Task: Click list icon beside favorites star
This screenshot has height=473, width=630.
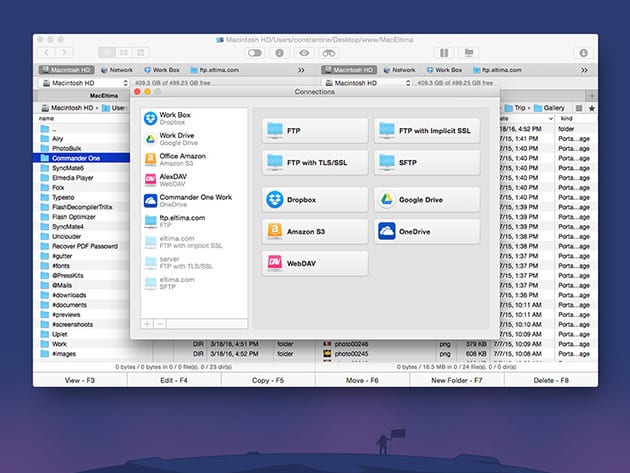Action: tap(579, 108)
